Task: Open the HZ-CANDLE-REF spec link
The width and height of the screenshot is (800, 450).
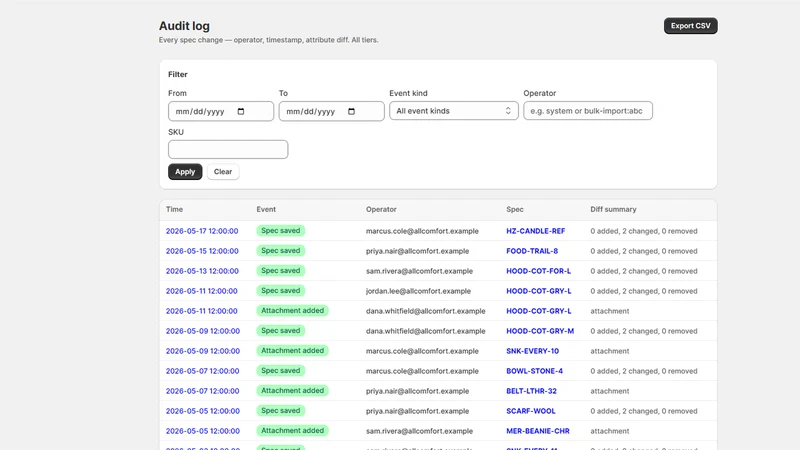Action: point(535,231)
